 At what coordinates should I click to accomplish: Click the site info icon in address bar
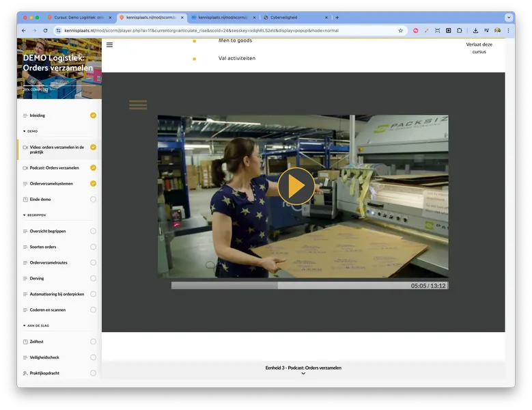pyautogui.click(x=58, y=31)
